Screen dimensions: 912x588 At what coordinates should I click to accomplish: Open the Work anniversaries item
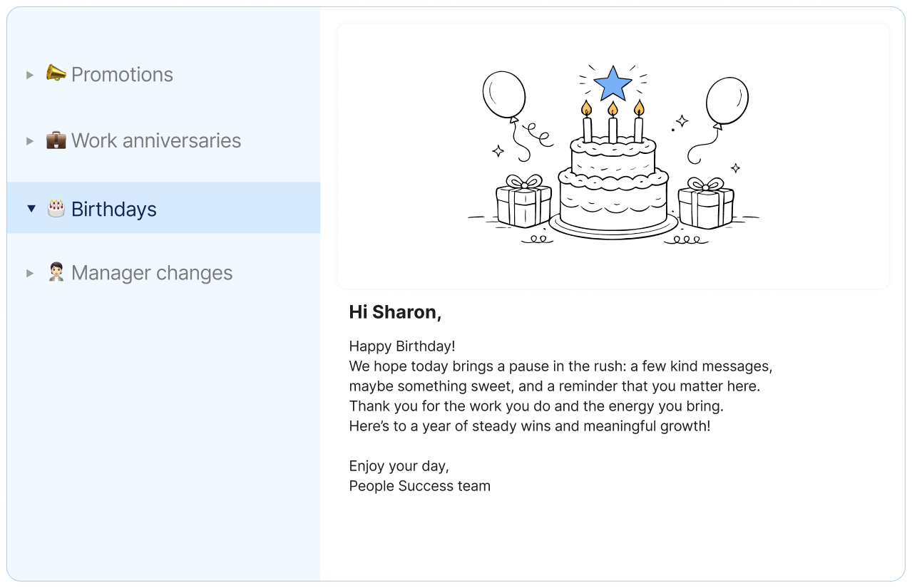pos(155,140)
